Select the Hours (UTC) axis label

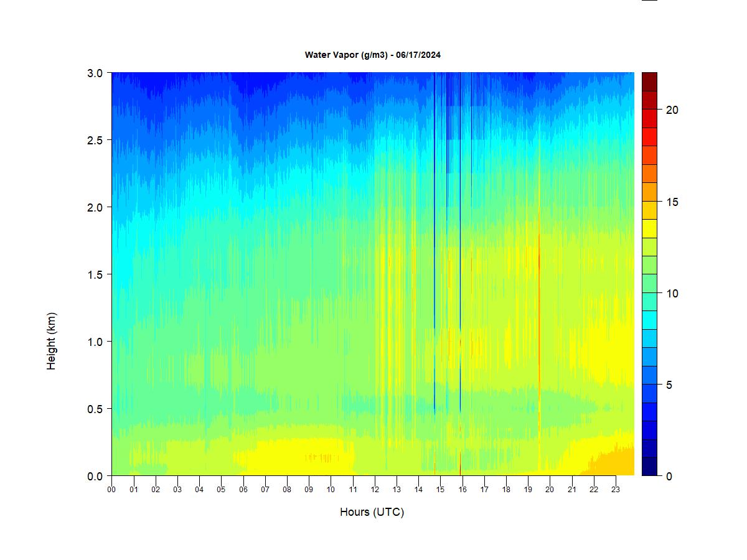tap(372, 512)
